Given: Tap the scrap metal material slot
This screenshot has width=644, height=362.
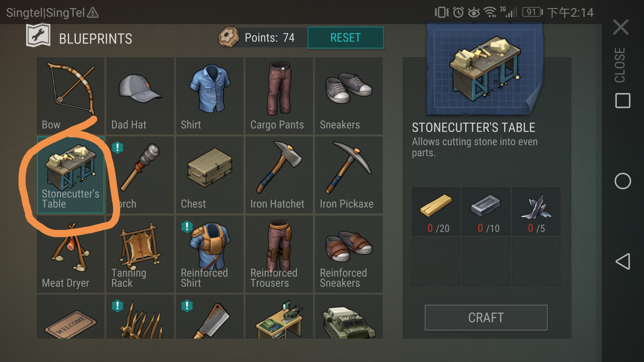Looking at the screenshot, I should click(x=536, y=212).
